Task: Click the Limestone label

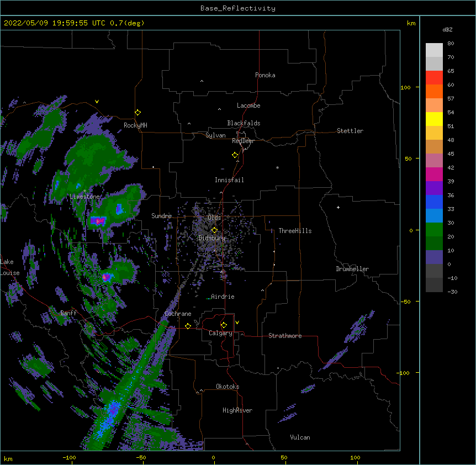Action: pos(84,197)
